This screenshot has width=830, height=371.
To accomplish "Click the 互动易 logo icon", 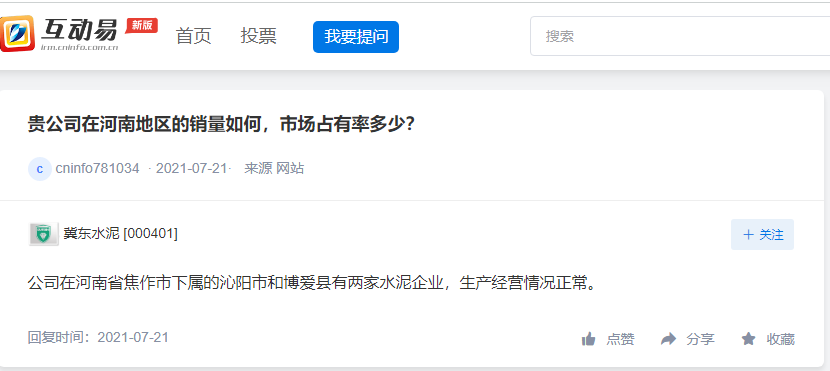I will pos(17,33).
